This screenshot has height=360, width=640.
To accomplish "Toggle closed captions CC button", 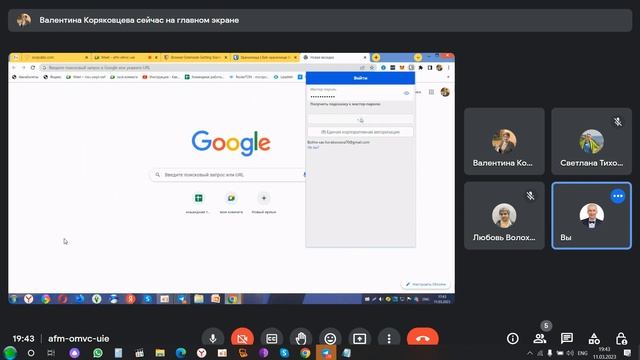I will tap(271, 338).
